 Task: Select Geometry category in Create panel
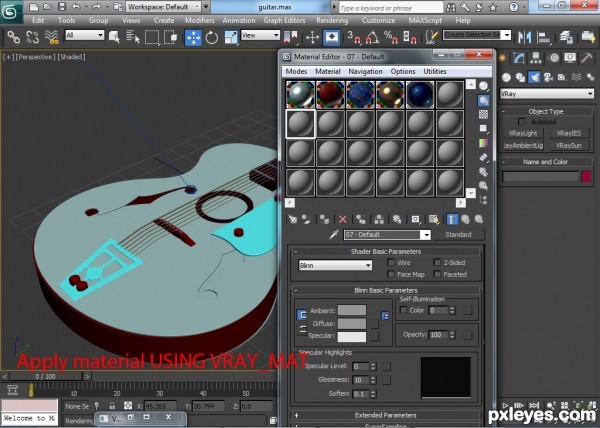[x=506, y=77]
